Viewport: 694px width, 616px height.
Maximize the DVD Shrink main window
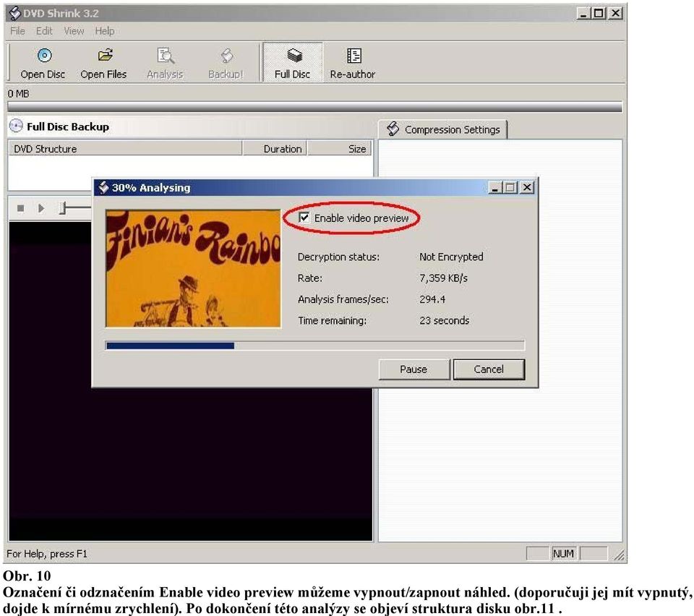pyautogui.click(x=599, y=13)
